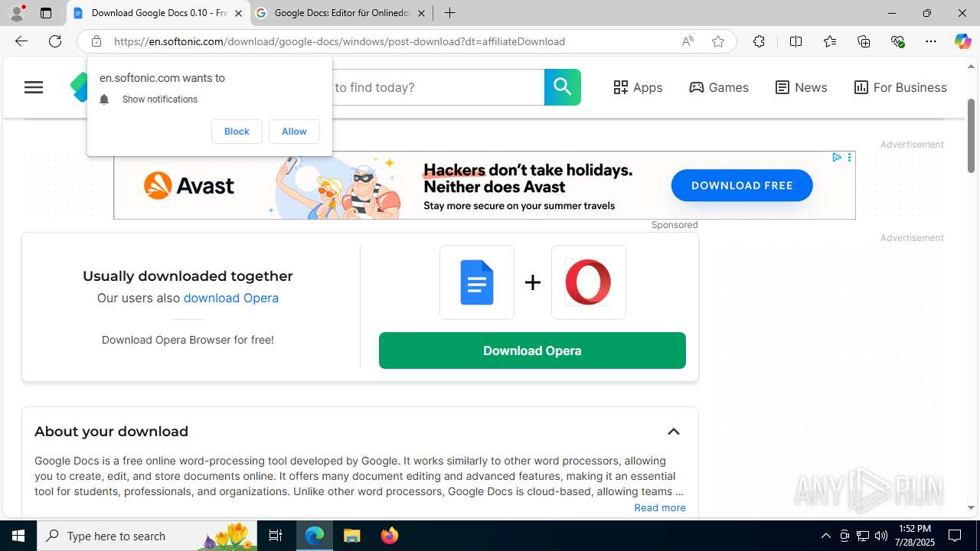
Task: Click the Read more link
Action: coord(660,507)
